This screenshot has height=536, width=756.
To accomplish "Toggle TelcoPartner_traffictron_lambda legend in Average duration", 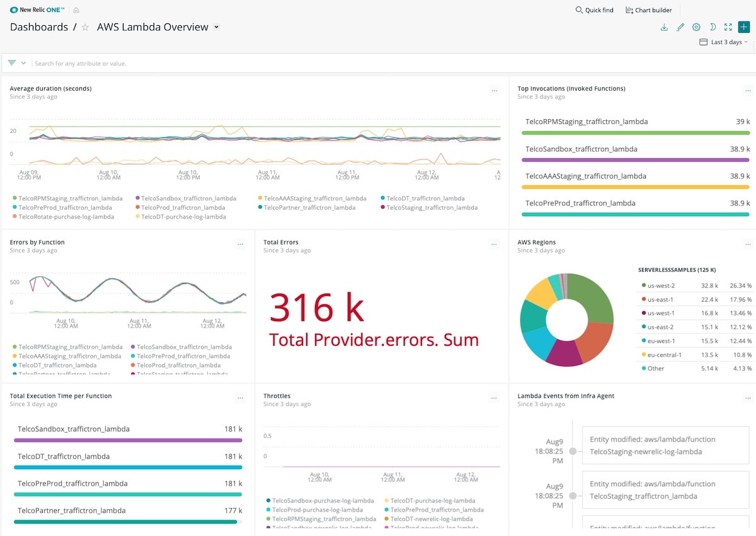I will click(x=306, y=207).
